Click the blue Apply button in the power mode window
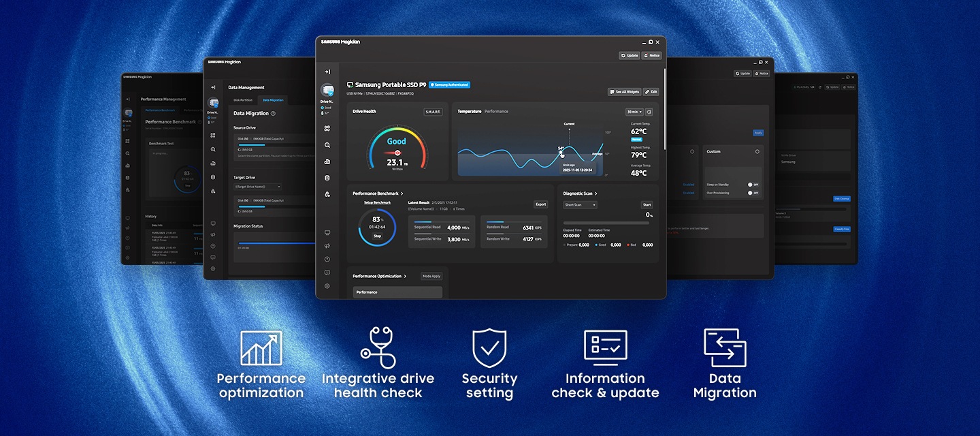 pos(758,133)
